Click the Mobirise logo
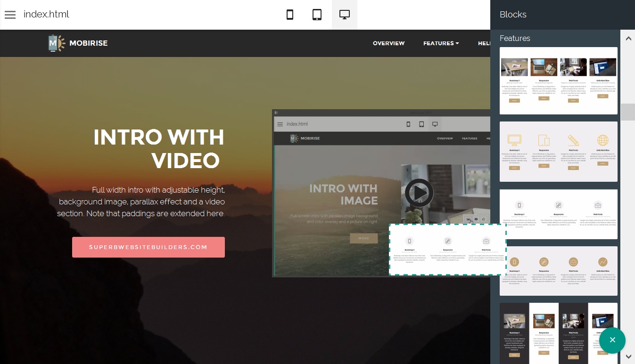 pyautogui.click(x=77, y=43)
